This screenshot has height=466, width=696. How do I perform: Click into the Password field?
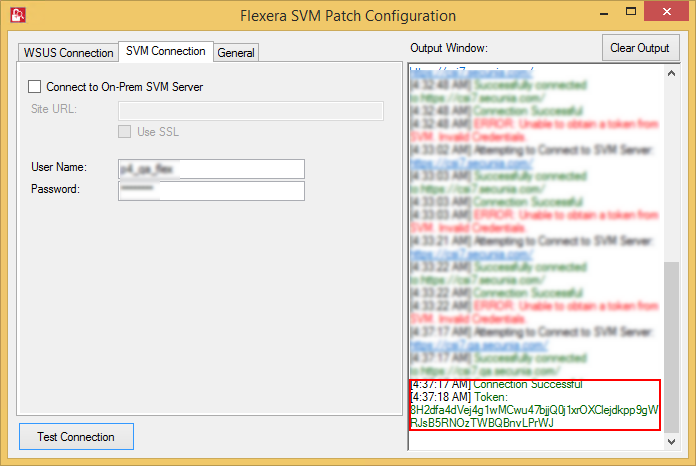pyautogui.click(x=210, y=190)
